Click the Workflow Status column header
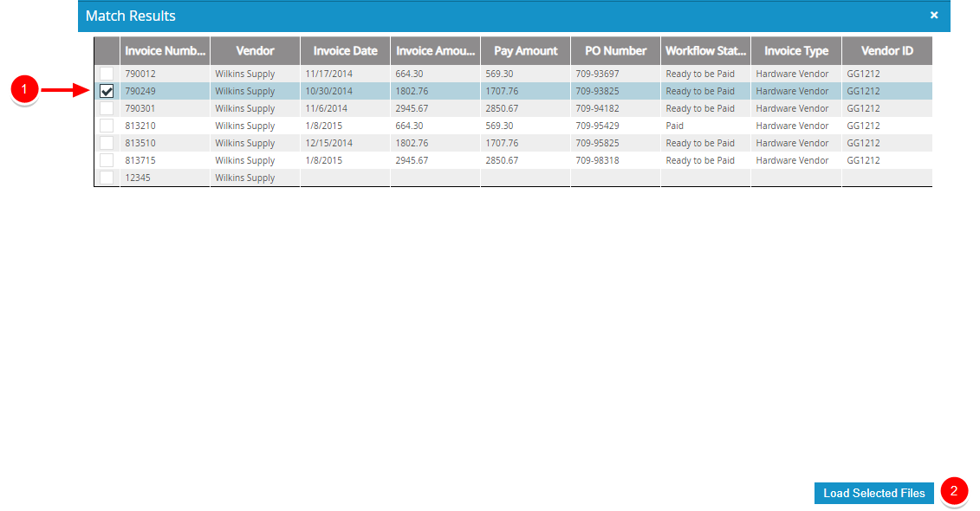The width and height of the screenshot is (980, 511). (705, 51)
